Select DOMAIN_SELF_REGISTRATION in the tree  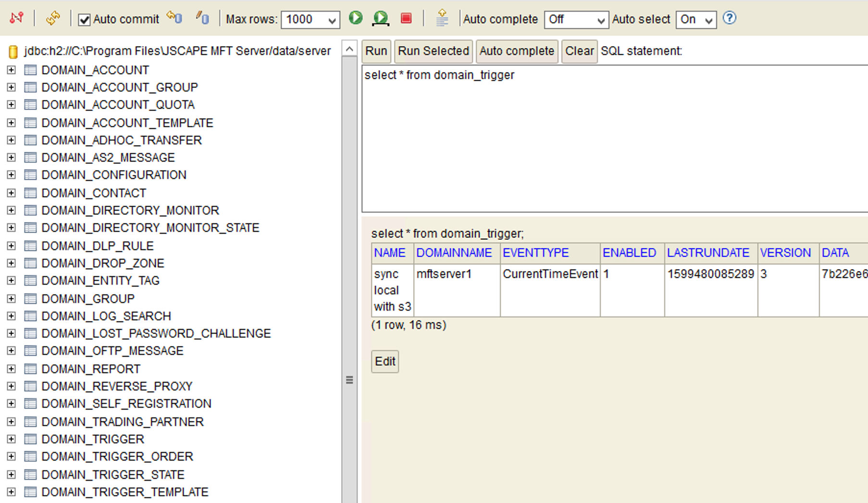click(x=126, y=404)
